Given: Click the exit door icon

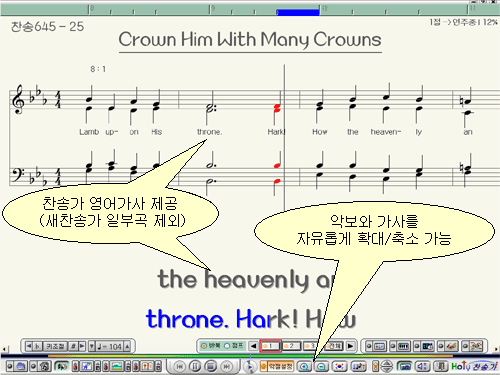Looking at the screenshot, I should point(441,366).
